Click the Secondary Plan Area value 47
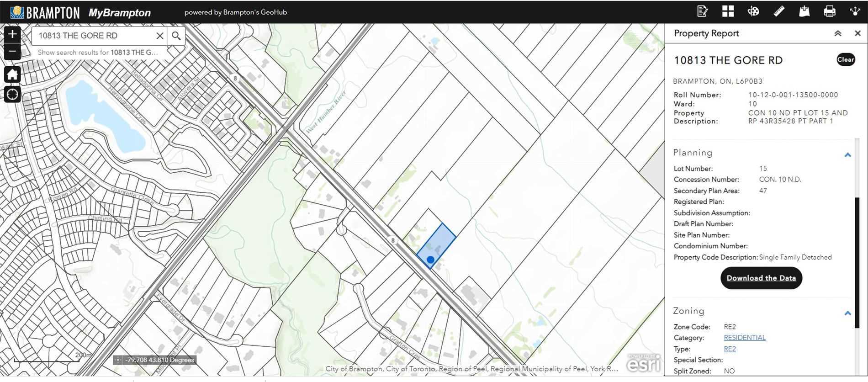The width and height of the screenshot is (868, 382). (x=763, y=191)
